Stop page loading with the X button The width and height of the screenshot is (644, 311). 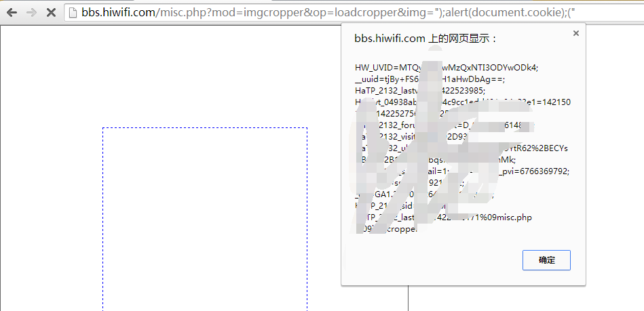(x=51, y=13)
